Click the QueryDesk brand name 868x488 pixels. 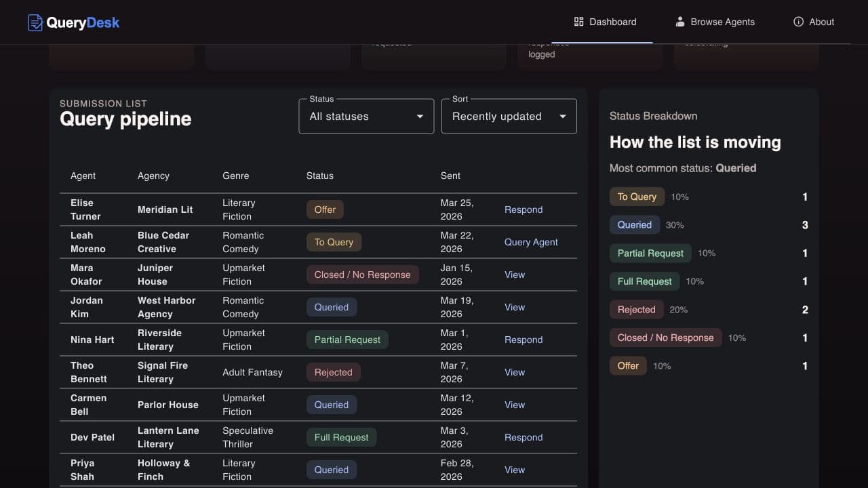(83, 22)
